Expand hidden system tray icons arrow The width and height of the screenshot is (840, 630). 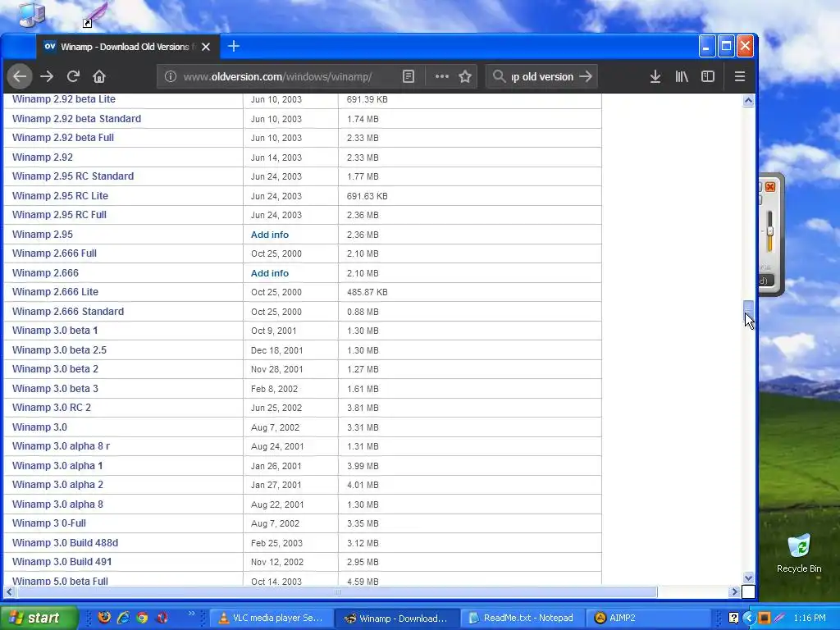pos(749,618)
